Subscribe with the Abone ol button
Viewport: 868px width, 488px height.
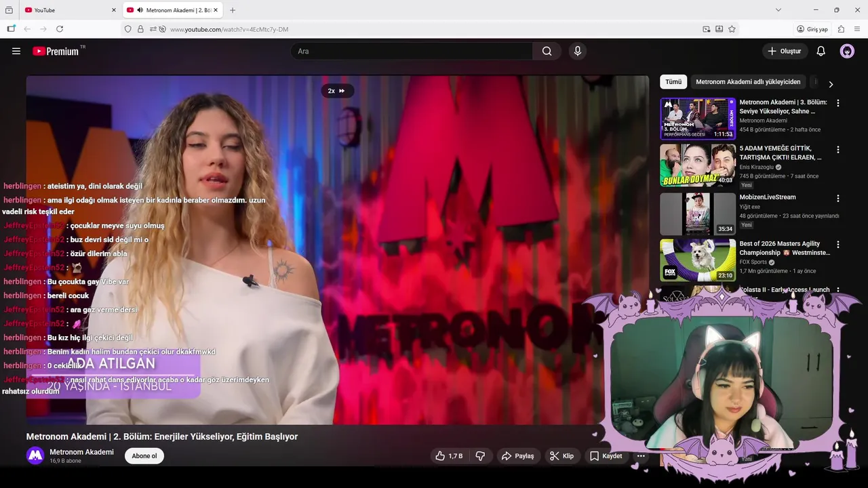point(144,456)
